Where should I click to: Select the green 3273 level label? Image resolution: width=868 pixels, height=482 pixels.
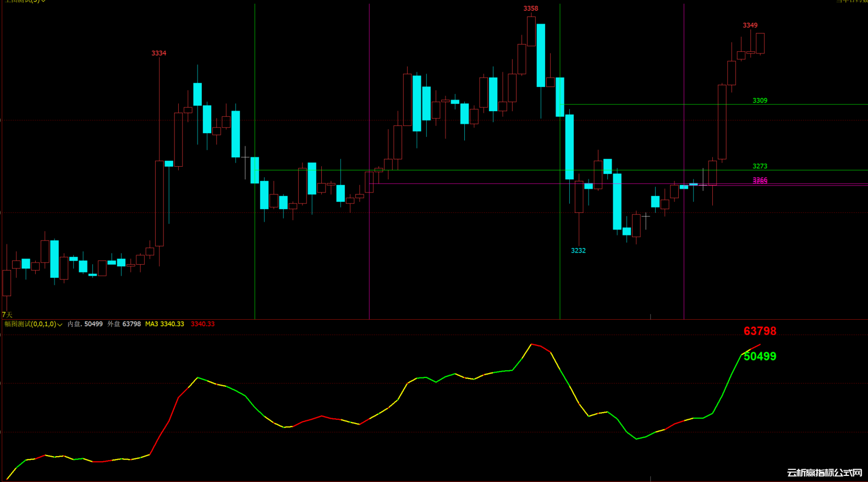[x=760, y=166]
